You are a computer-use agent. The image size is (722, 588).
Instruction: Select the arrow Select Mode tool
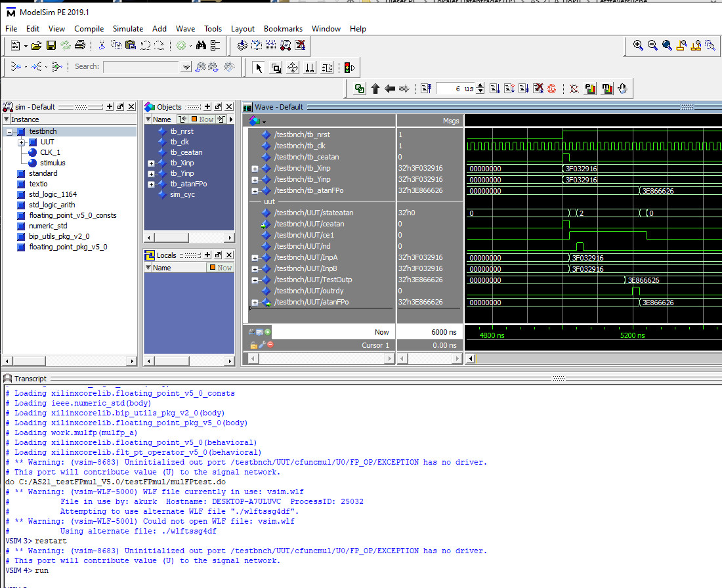pos(259,68)
